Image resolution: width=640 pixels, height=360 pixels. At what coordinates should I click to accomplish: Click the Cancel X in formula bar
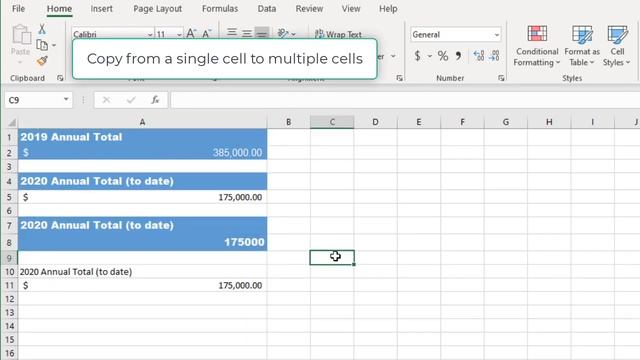tap(106, 100)
